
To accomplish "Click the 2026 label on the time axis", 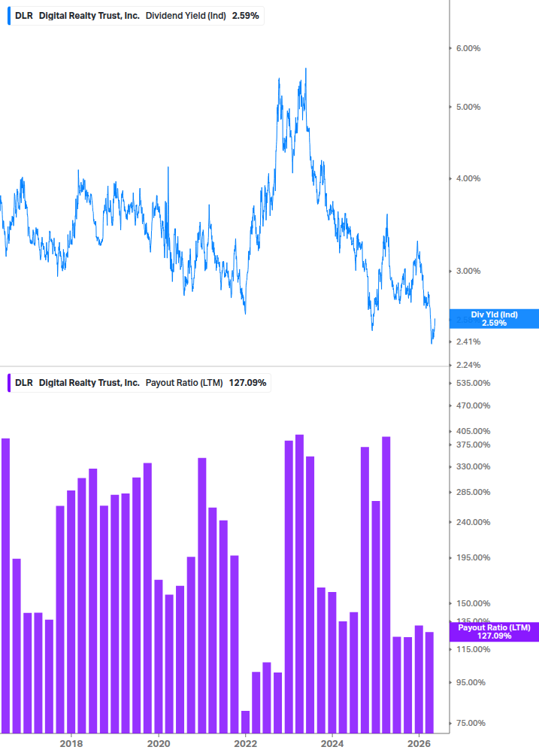I will tap(419, 744).
